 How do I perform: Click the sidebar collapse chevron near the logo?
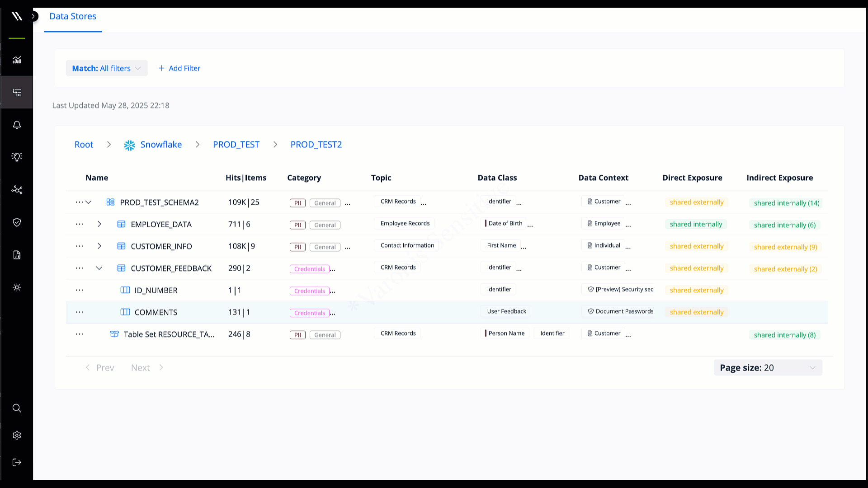(33, 15)
